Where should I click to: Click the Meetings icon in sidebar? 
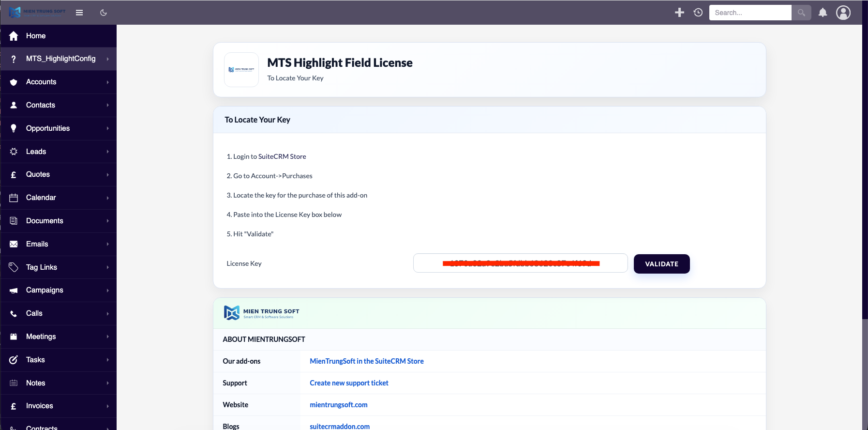[x=14, y=337]
